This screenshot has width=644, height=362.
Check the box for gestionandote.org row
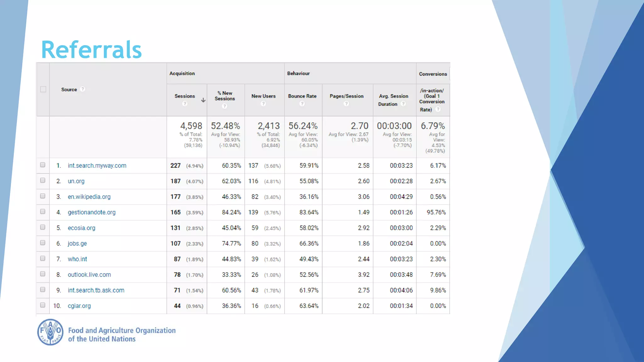point(43,211)
